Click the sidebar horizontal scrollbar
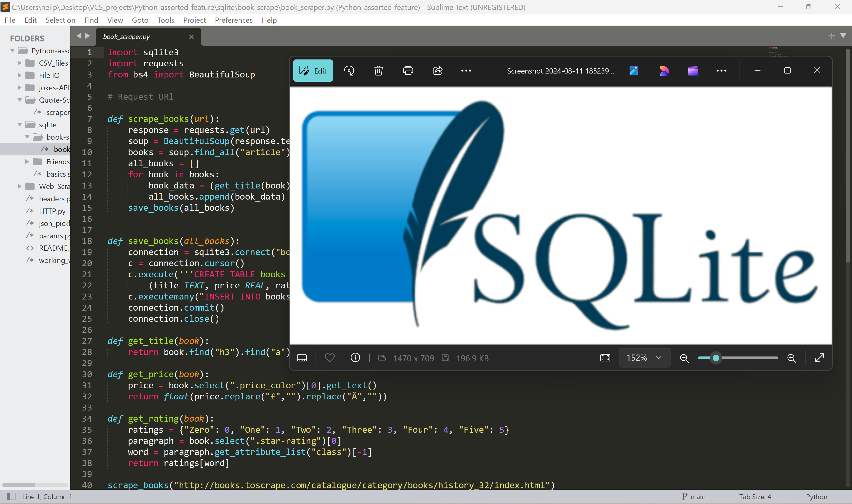This screenshot has width=852, height=504. click(19, 485)
